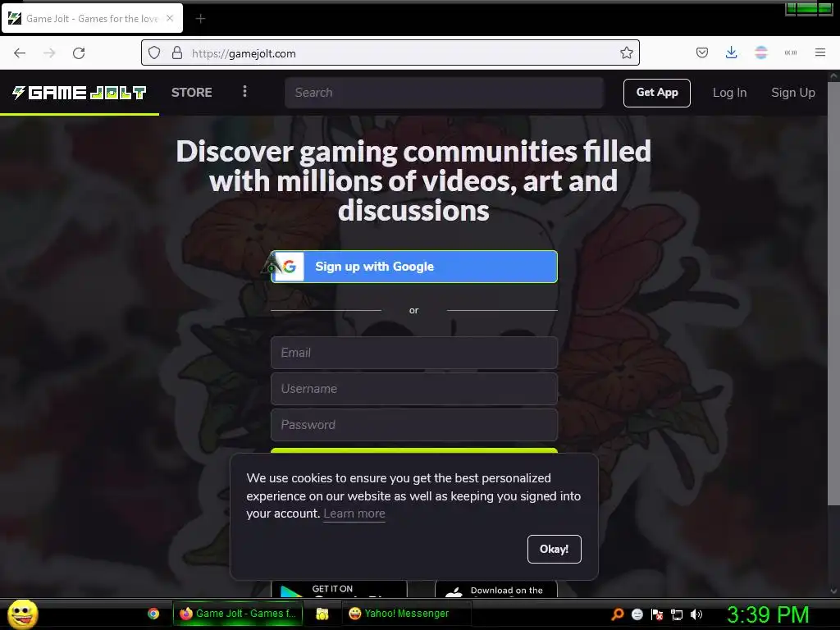
Task: Open the security flag tray icon
Action: coord(657,614)
